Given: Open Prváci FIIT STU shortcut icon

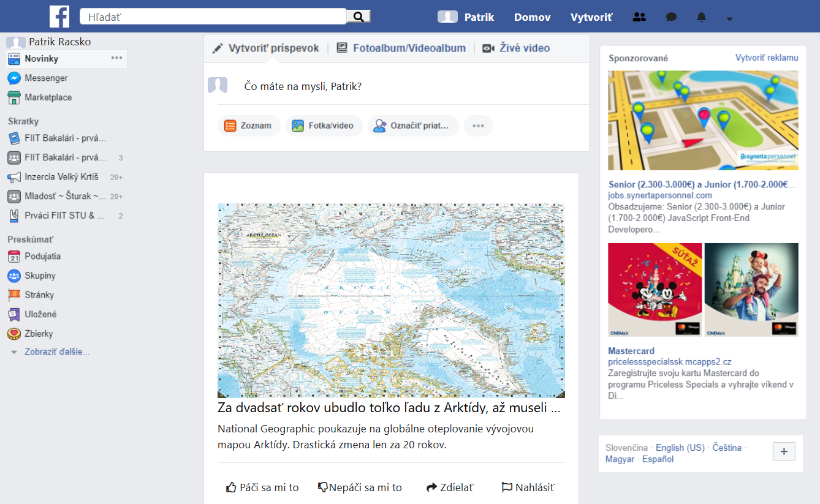Looking at the screenshot, I should pyautogui.click(x=14, y=216).
